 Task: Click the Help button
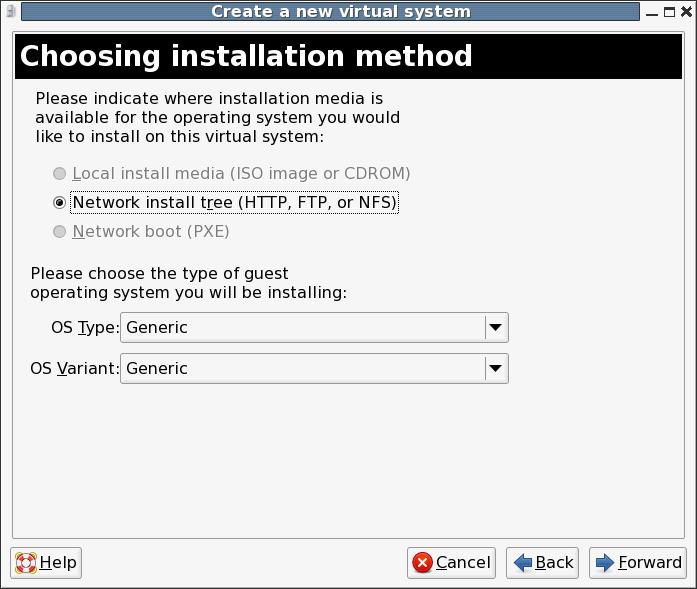46,563
